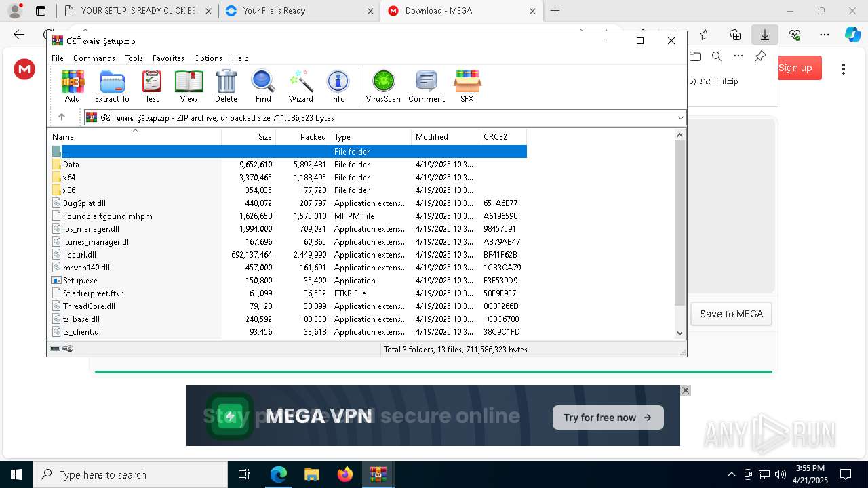868x488 pixels.
Task: Sort by Type column header
Action: [x=371, y=136]
